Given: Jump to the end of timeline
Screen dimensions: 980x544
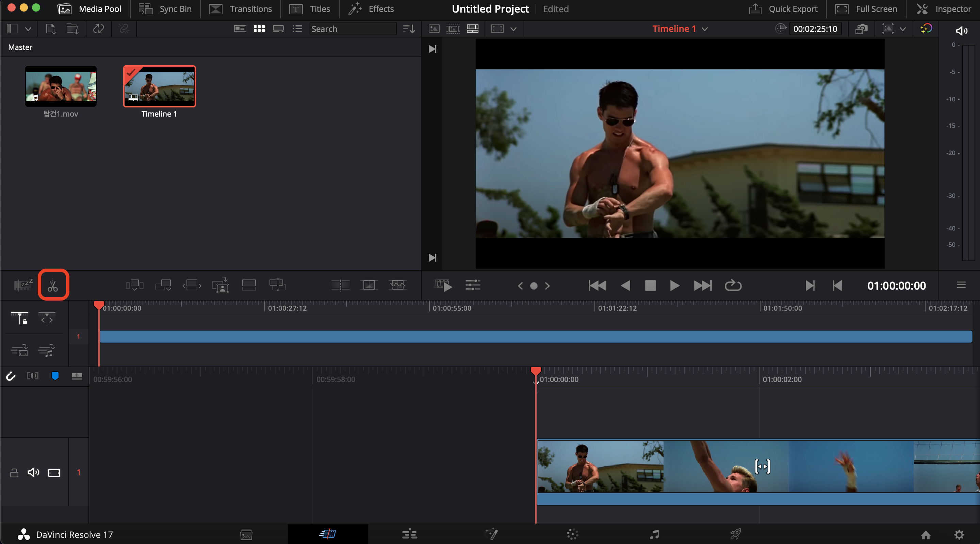Looking at the screenshot, I should (703, 286).
